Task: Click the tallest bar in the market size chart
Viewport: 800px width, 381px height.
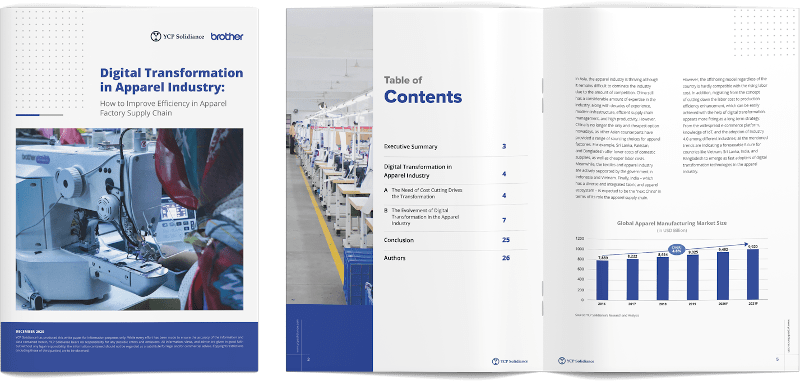Action: click(754, 274)
